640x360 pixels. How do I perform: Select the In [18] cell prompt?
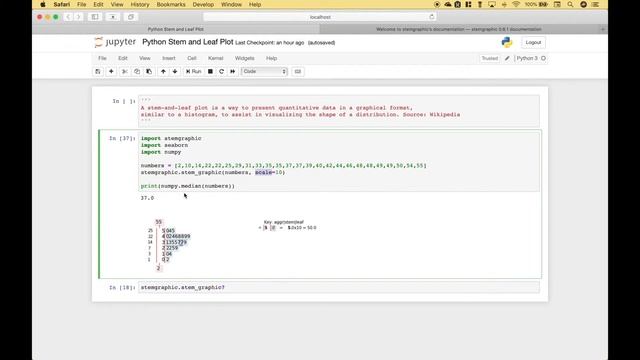coord(122,288)
